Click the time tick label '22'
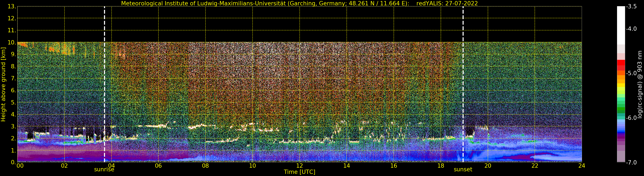The image size is (644, 176). (x=535, y=166)
